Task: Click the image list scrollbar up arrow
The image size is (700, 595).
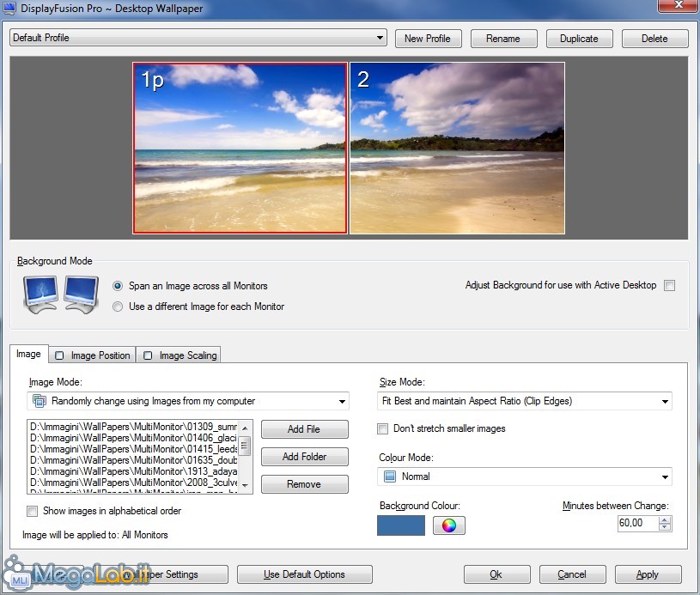Action: coord(245,428)
